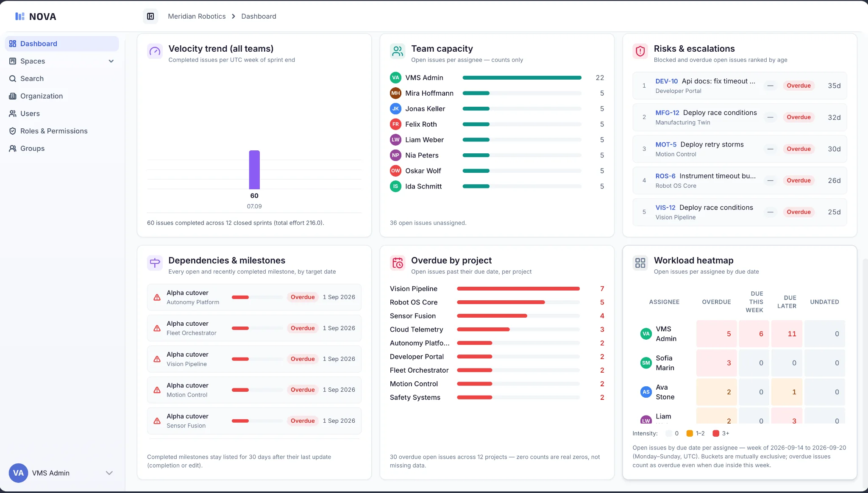The height and width of the screenshot is (493, 868).
Task: Click the Liam Weber LW avatar in Team capacity
Action: point(395,140)
